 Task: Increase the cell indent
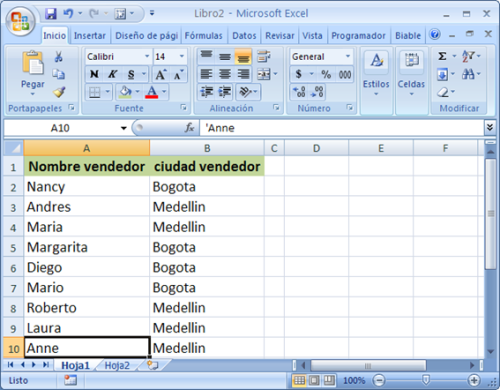click(x=225, y=92)
